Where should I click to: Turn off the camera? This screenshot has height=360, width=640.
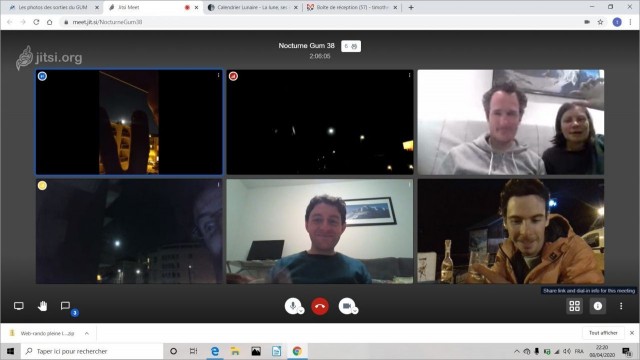click(x=347, y=306)
